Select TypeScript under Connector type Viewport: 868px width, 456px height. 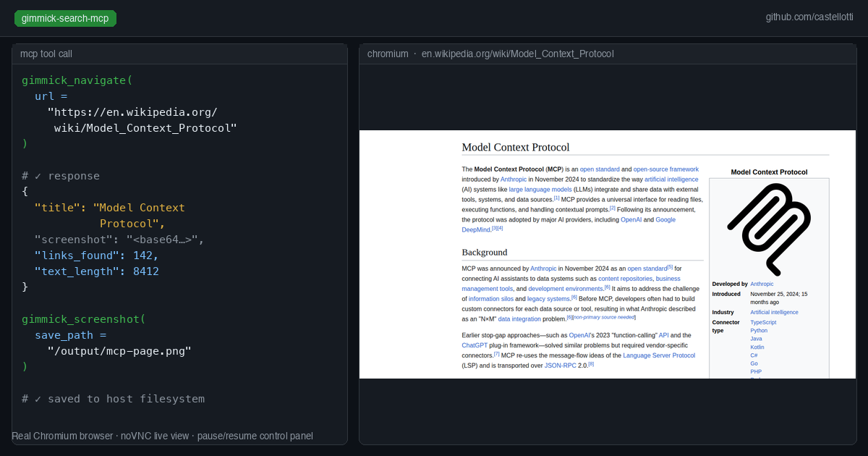763,322
